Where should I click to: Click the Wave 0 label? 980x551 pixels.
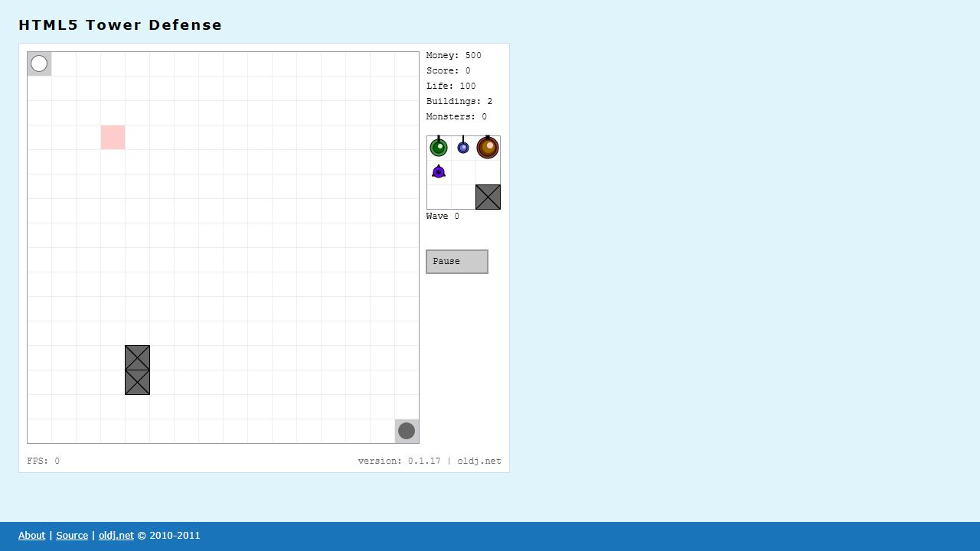tap(443, 216)
